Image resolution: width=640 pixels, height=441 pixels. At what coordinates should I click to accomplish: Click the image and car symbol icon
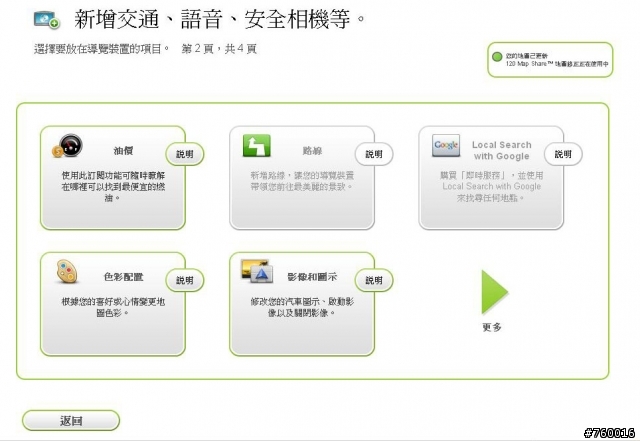[x=257, y=271]
